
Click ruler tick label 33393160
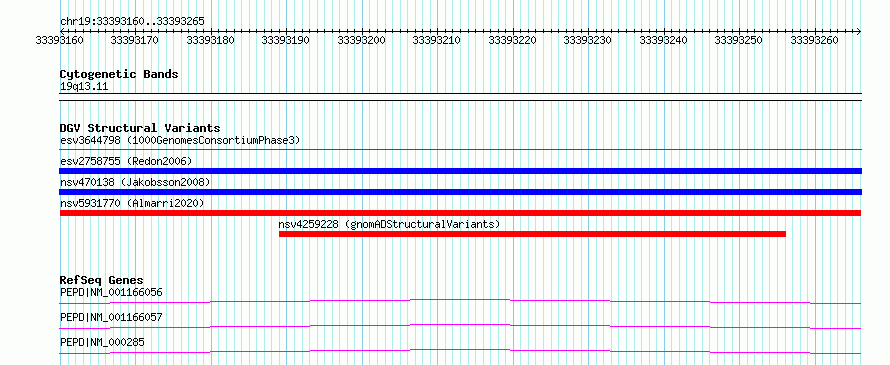tap(60, 40)
